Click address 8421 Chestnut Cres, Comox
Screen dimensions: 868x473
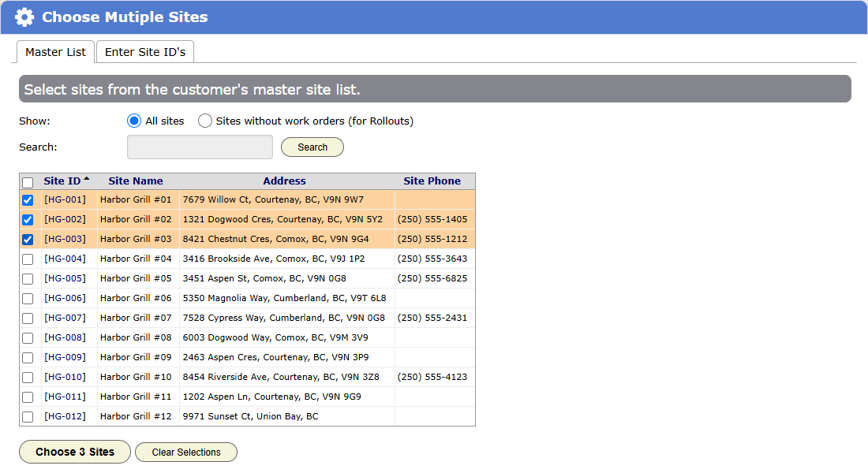275,239
